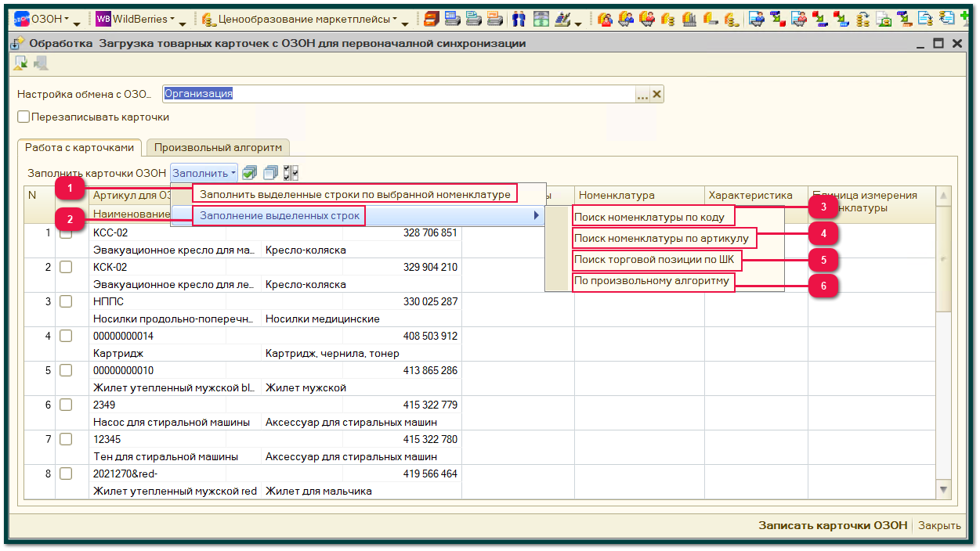Tick the checkbox in row 12345

tap(67, 439)
